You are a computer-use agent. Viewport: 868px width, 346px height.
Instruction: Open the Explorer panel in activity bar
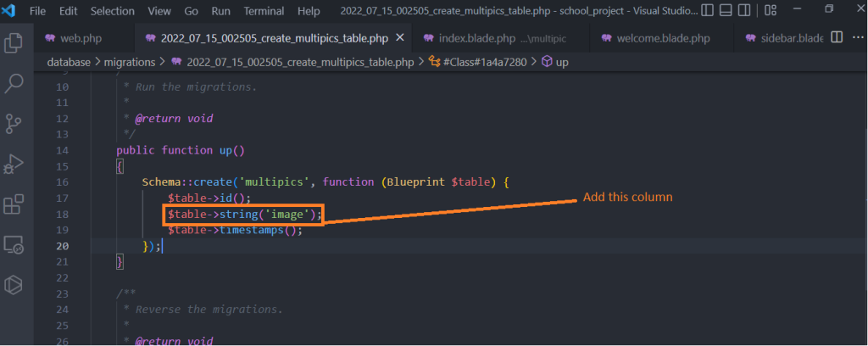click(x=14, y=42)
